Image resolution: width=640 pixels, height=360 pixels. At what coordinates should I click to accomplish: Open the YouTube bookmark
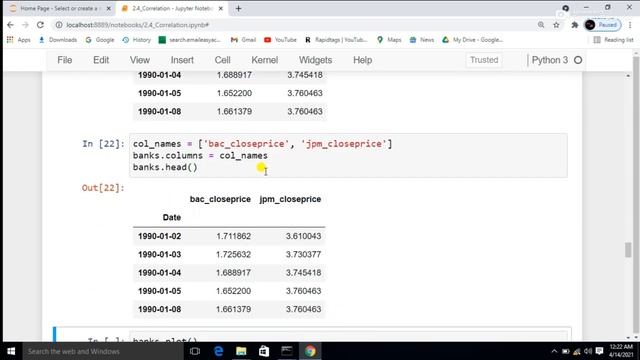click(x=280, y=40)
